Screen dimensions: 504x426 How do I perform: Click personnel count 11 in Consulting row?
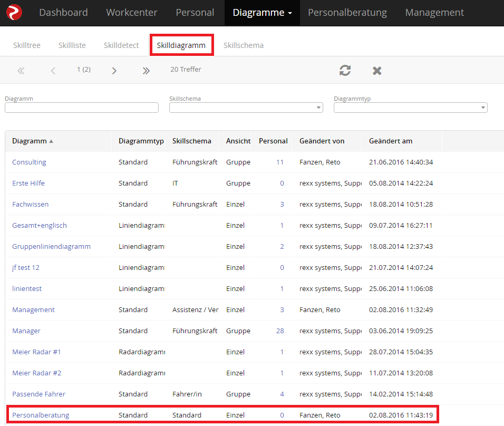[280, 162]
